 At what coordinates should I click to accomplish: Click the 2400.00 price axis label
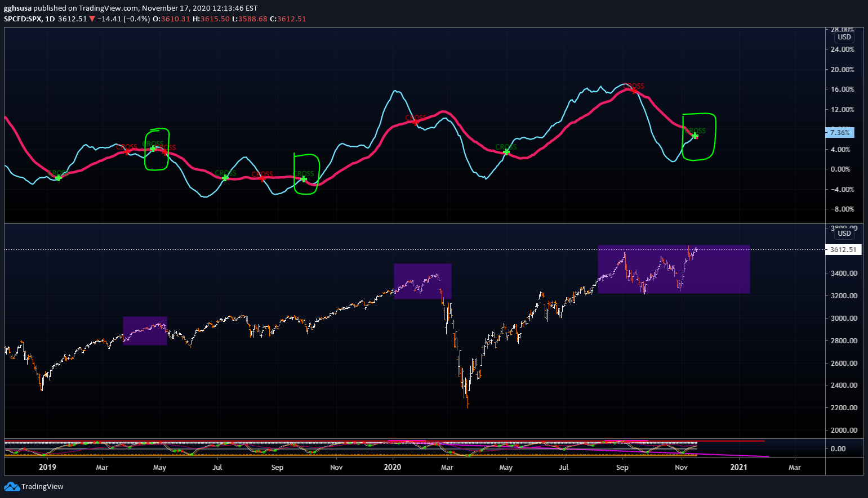[x=844, y=385]
